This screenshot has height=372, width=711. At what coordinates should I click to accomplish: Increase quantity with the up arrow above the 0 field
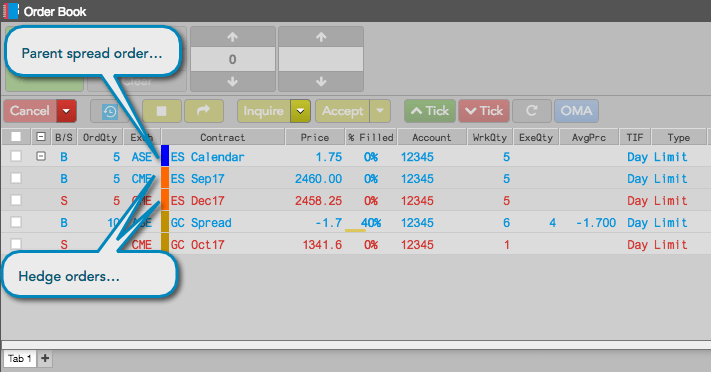point(233,37)
